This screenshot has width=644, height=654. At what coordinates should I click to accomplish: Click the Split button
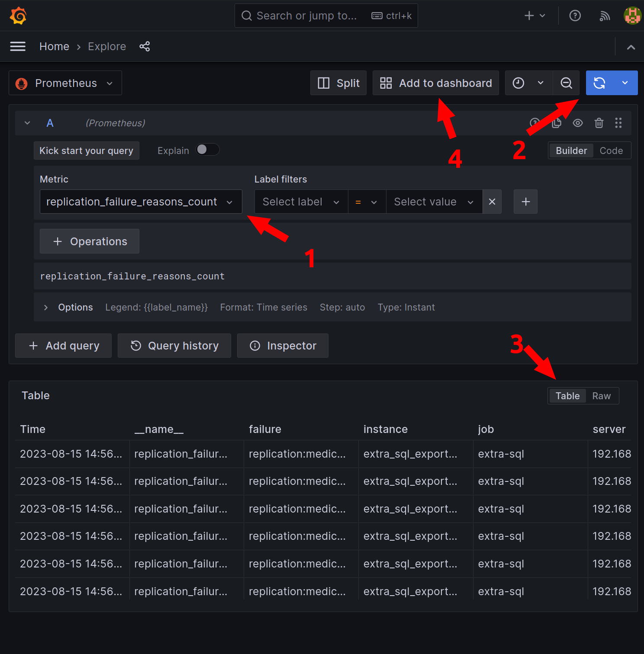[338, 83]
